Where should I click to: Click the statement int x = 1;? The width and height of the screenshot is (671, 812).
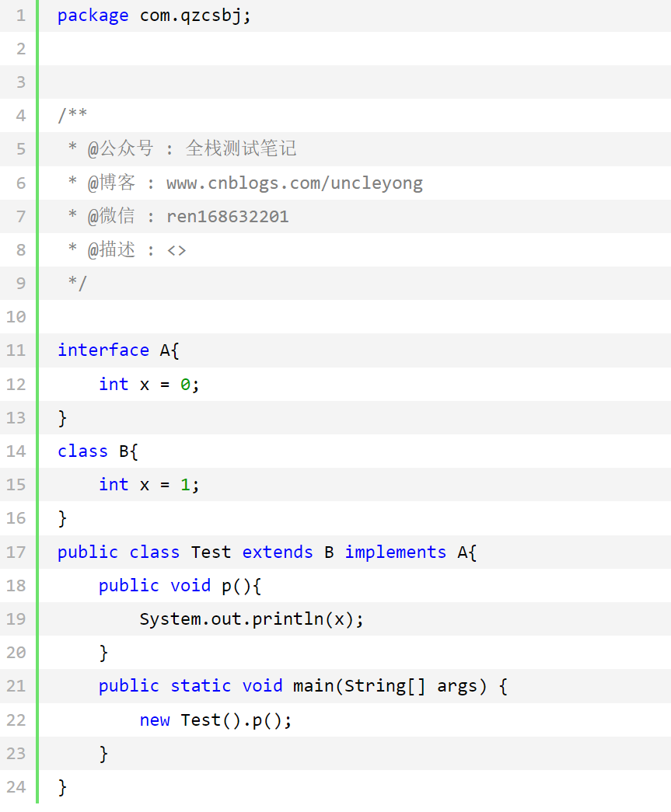(x=149, y=485)
